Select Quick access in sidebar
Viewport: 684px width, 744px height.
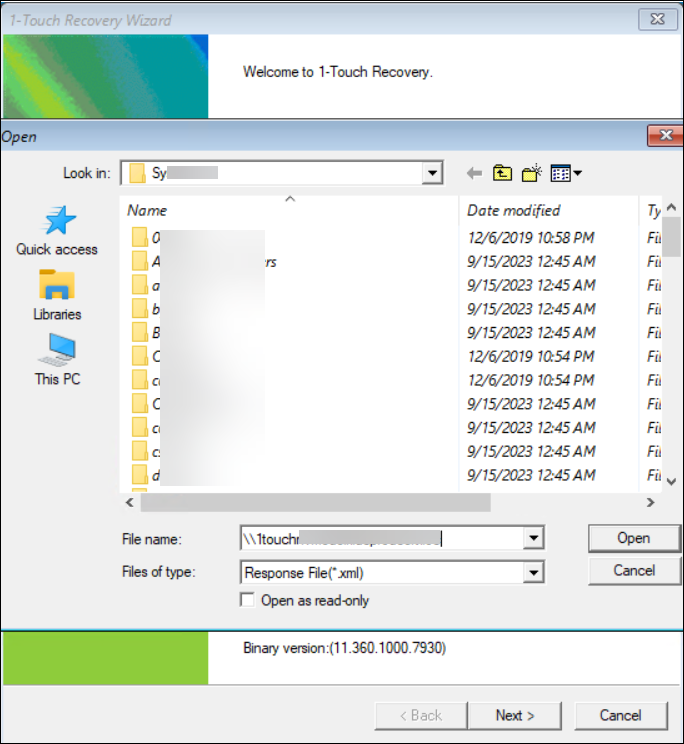(x=57, y=231)
